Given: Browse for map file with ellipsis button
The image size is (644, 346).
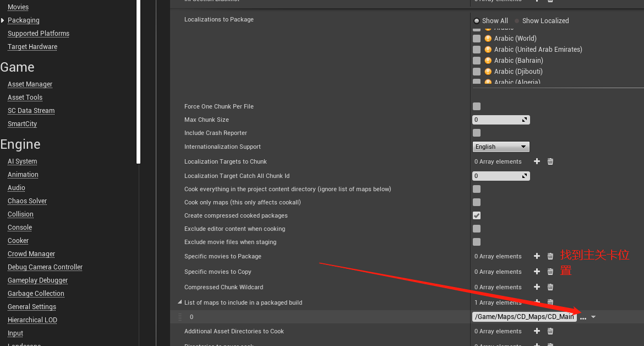Looking at the screenshot, I should [x=583, y=318].
